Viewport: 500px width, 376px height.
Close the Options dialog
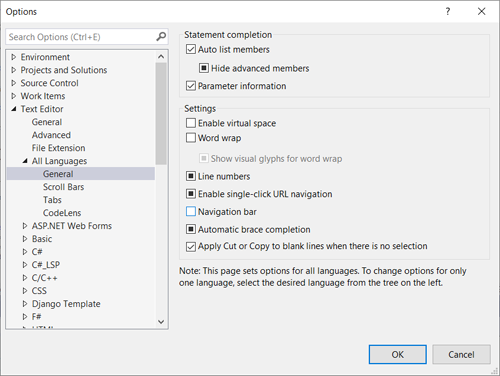(x=481, y=12)
